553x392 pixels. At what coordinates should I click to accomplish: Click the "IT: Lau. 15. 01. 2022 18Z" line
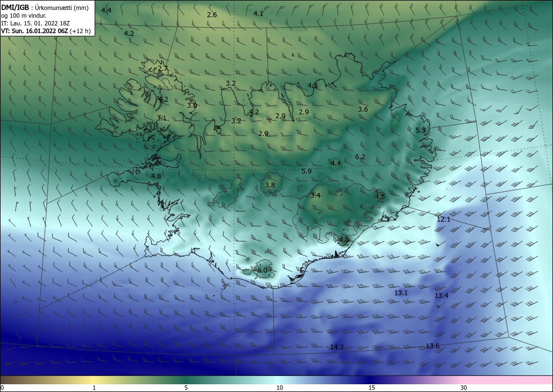[35, 23]
